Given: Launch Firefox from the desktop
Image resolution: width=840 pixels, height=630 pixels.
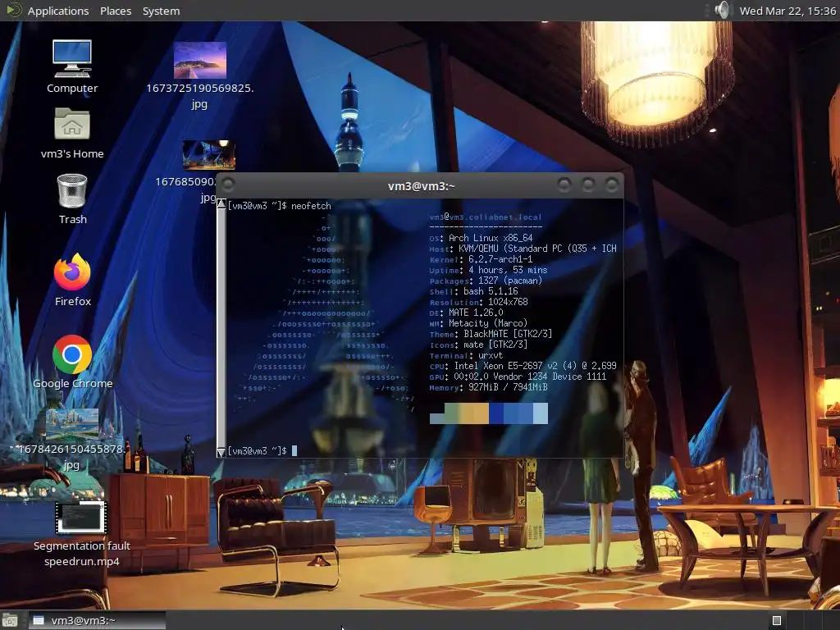Looking at the screenshot, I should point(72,280).
